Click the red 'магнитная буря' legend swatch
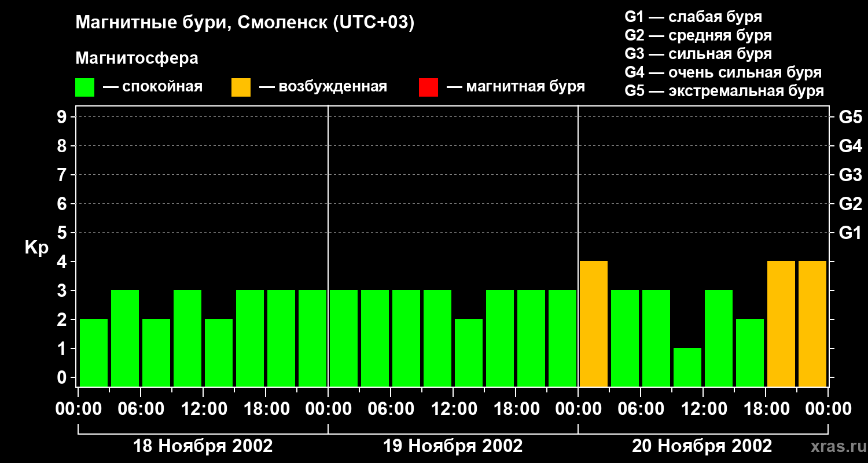868x463 pixels. pos(428,87)
